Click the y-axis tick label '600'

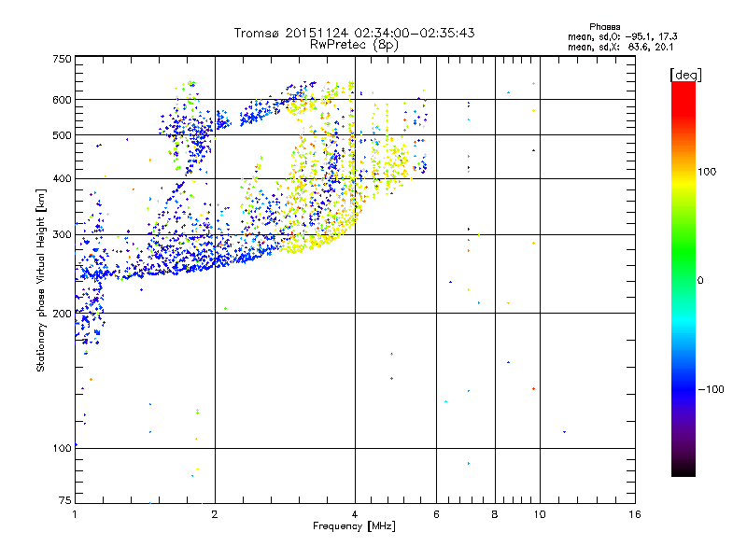(63, 100)
